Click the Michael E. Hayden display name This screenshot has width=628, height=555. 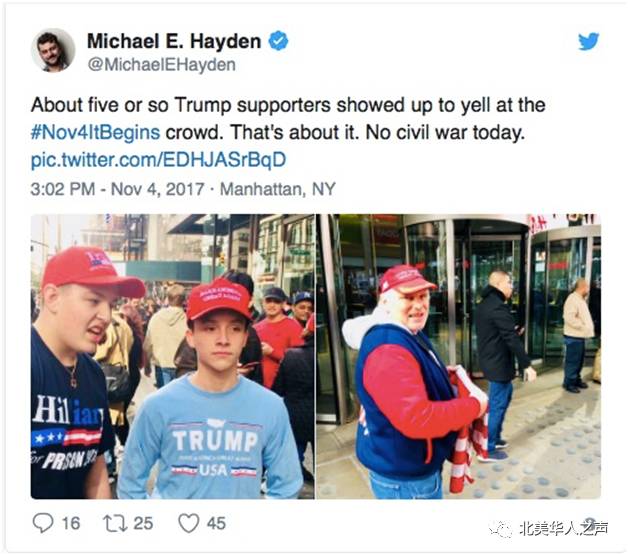(x=174, y=41)
